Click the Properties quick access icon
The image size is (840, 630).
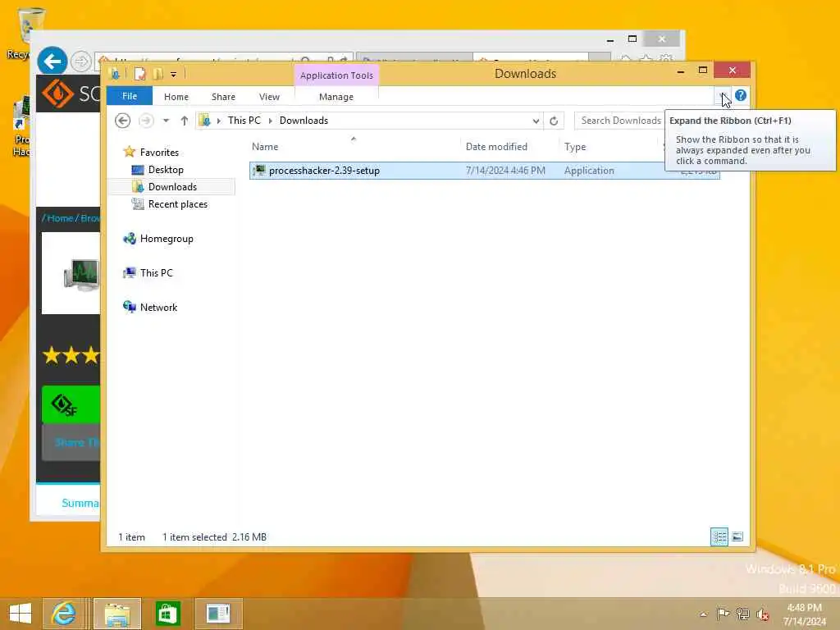point(139,74)
